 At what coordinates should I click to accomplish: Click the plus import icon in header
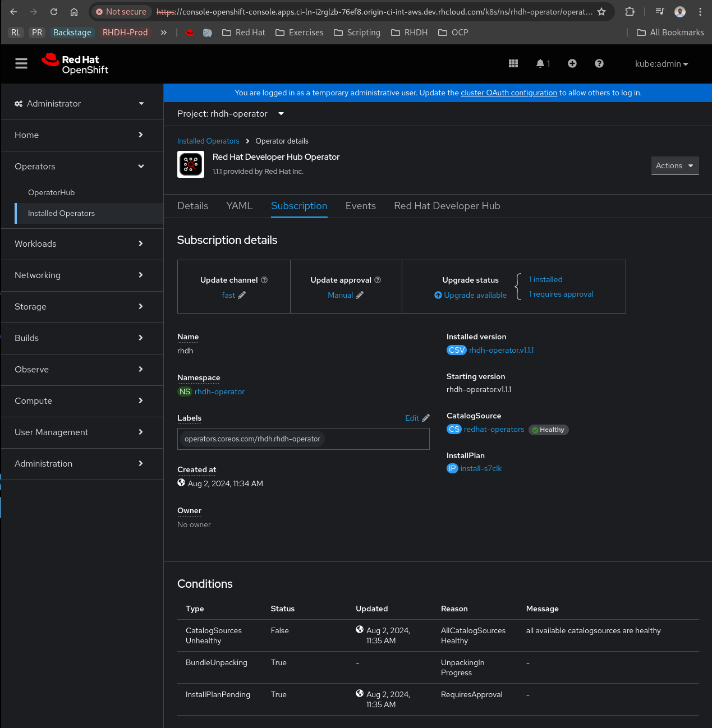(572, 63)
